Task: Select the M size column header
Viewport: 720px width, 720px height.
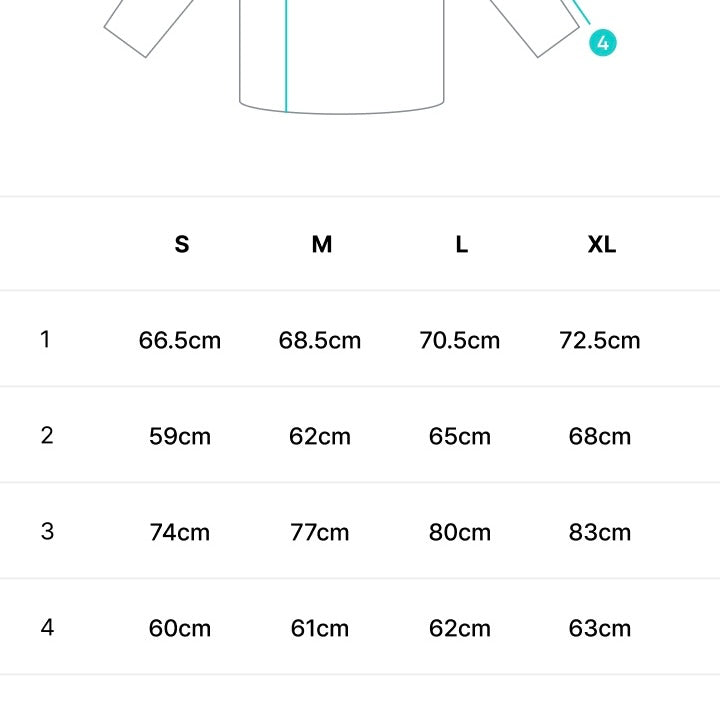Action: coord(321,244)
